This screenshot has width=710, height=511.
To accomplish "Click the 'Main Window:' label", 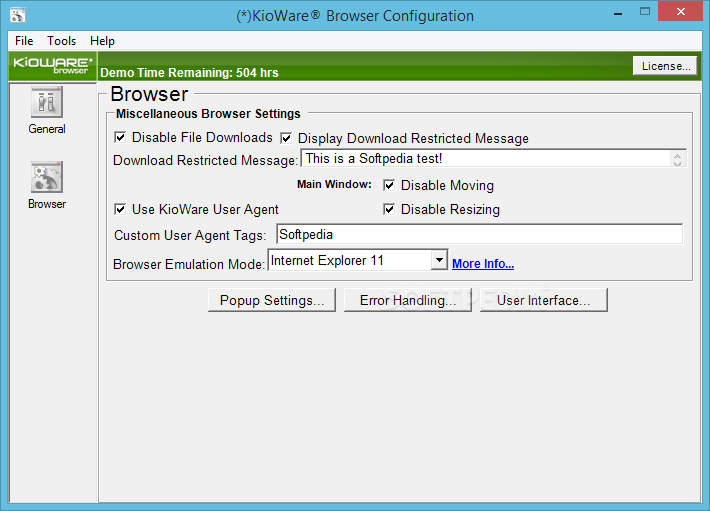I will click(334, 184).
